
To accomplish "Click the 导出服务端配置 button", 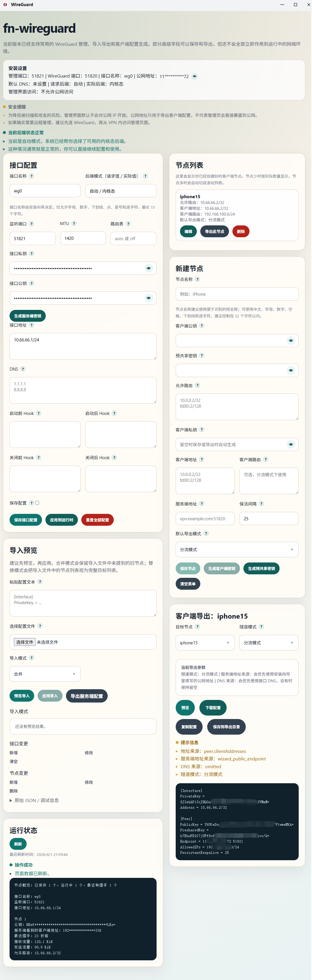I will pyautogui.click(x=87, y=696).
